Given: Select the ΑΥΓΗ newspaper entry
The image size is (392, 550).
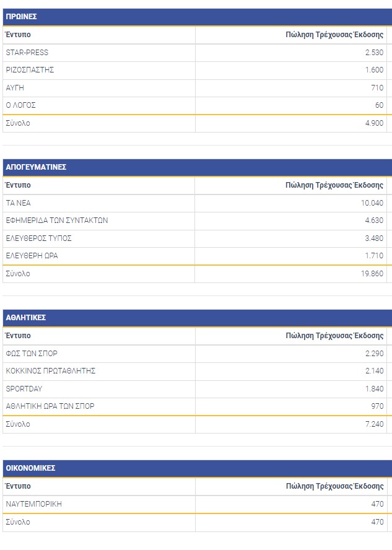Looking at the screenshot, I should point(15,88).
